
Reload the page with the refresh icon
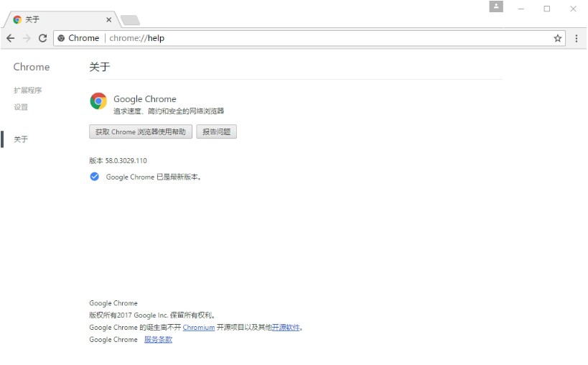coord(43,38)
